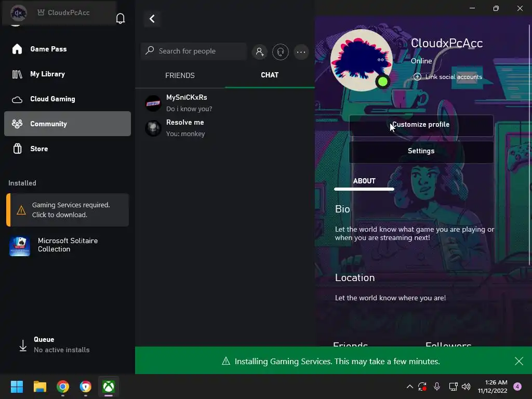Viewport: 532px width, 399px height.
Task: Open notification center badge showing 4
Action: point(517,387)
